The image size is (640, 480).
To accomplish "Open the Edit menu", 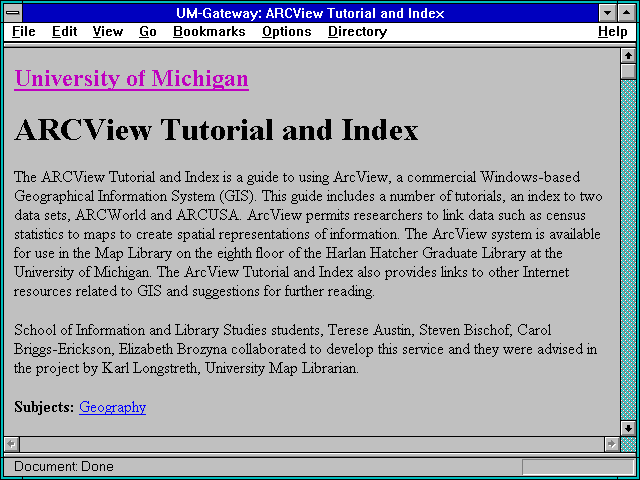I will click(x=64, y=32).
